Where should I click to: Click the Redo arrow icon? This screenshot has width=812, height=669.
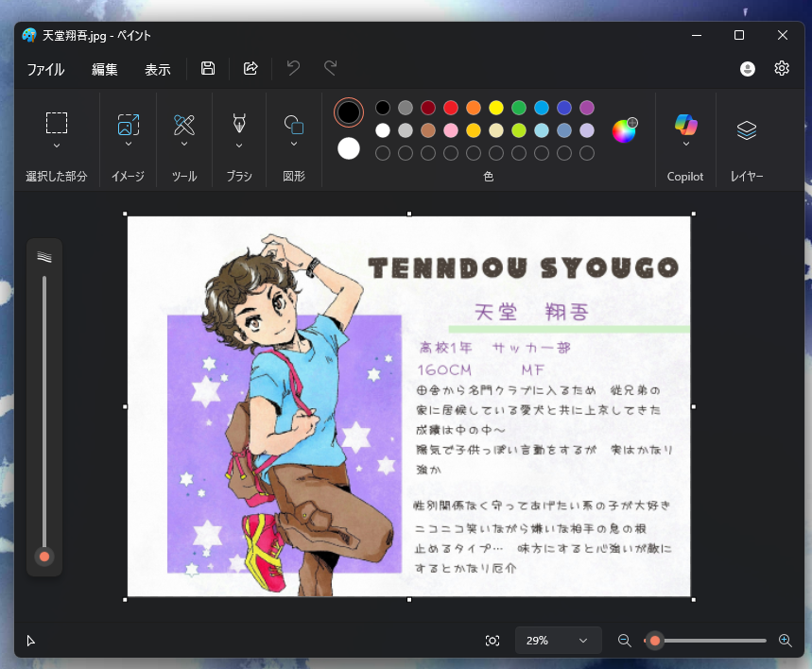[331, 68]
